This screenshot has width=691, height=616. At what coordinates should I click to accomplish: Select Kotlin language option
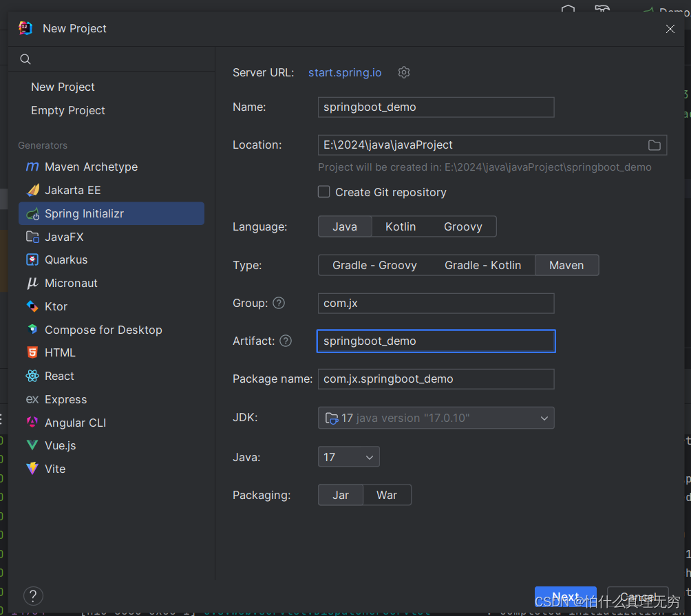(400, 226)
